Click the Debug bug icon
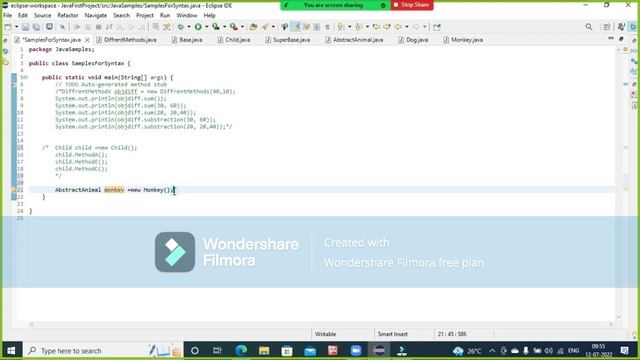The height and width of the screenshot is (360, 640). tap(180, 27)
